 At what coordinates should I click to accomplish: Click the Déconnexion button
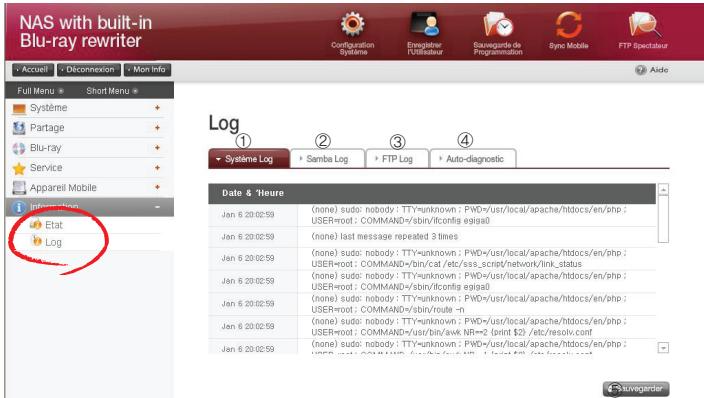[88, 70]
